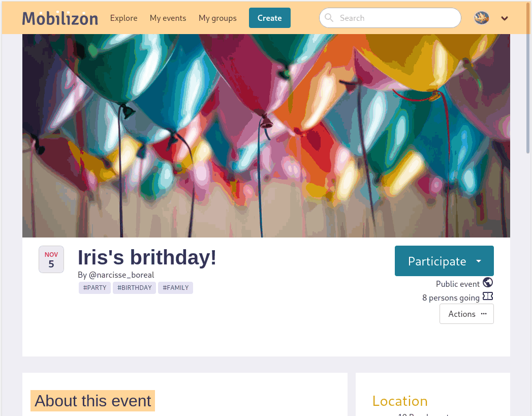The width and height of the screenshot is (532, 416).
Task: Visit organizer @narcisse_boreal's profile
Action: pos(121,275)
